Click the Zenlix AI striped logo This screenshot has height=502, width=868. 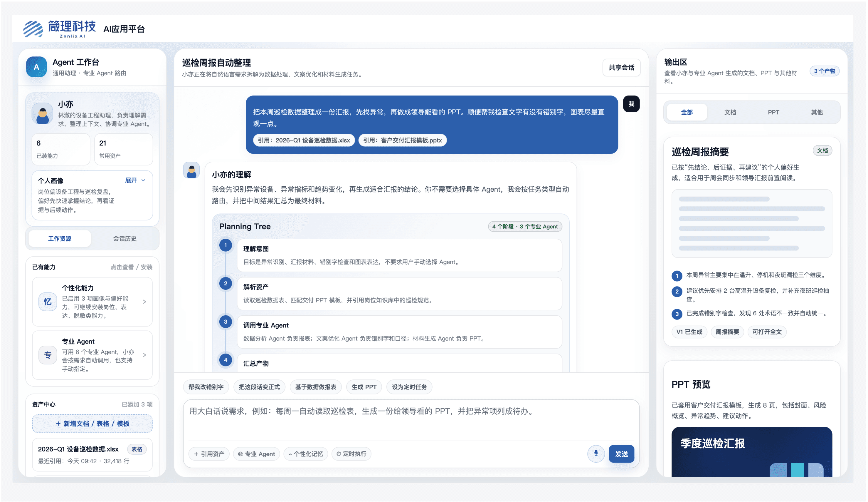pos(33,29)
